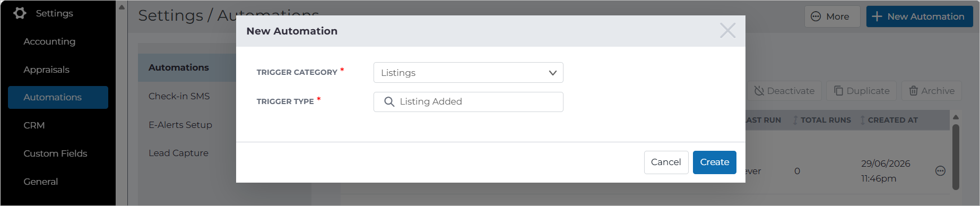Click the plus icon on New Automation button
Image resolution: width=980 pixels, height=206 pixels.
(877, 16)
